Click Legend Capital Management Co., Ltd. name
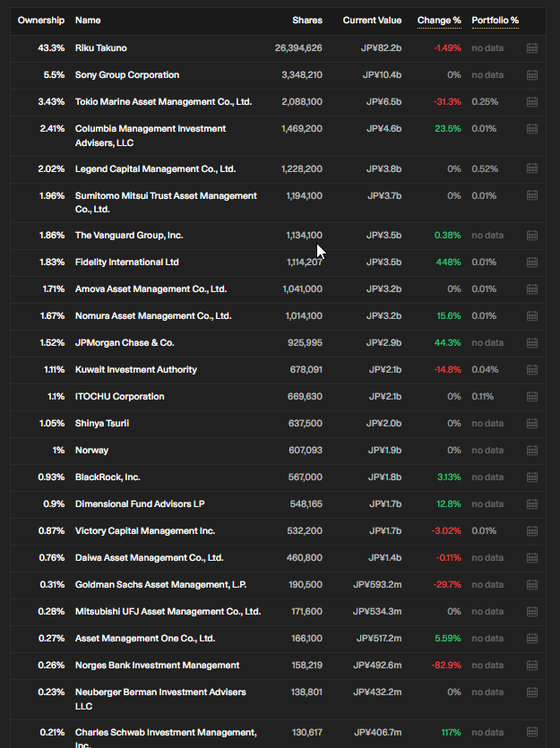560x748 pixels. point(156,169)
